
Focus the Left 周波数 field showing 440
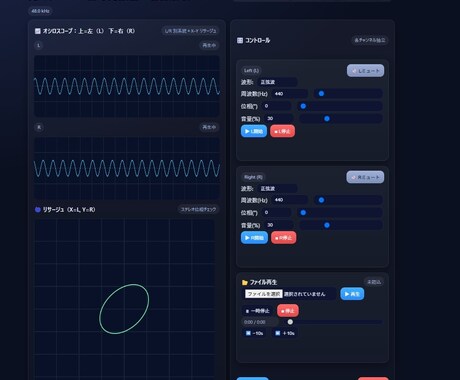[x=290, y=94]
